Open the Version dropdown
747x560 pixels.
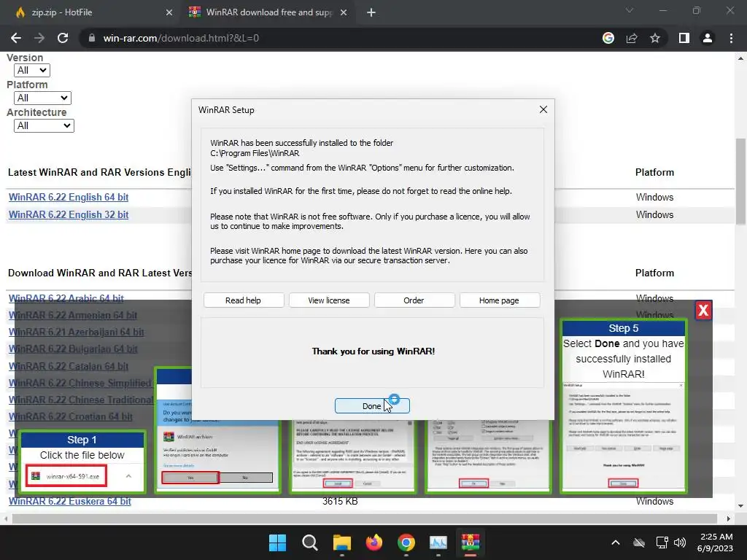coord(32,71)
